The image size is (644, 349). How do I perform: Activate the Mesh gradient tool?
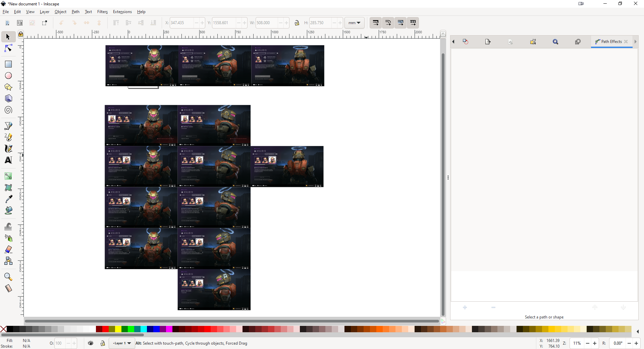point(8,188)
